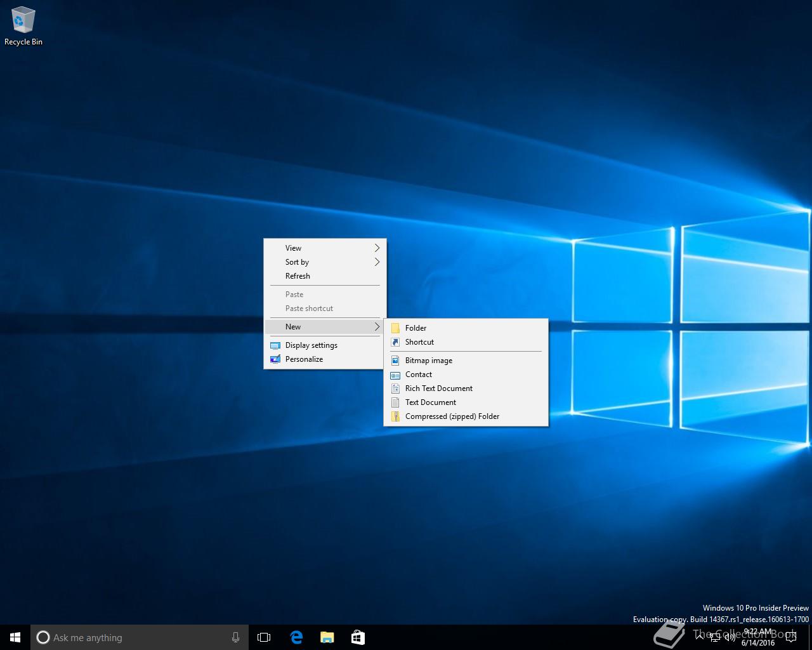Image resolution: width=812 pixels, height=650 pixels.
Task: Choose Personalize from the context menu
Action: click(x=325, y=359)
